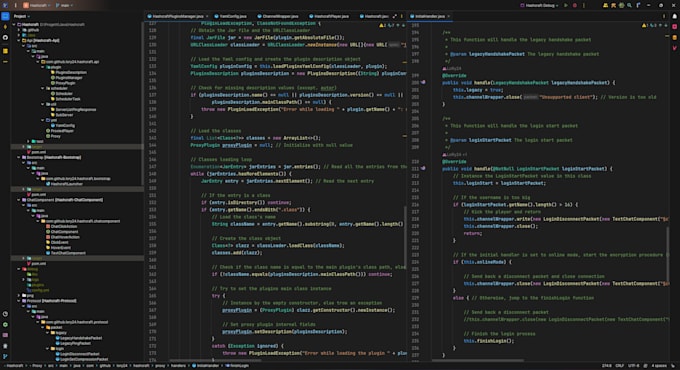
Task: Open the Terminal tool window icon
Action: click(5, 335)
